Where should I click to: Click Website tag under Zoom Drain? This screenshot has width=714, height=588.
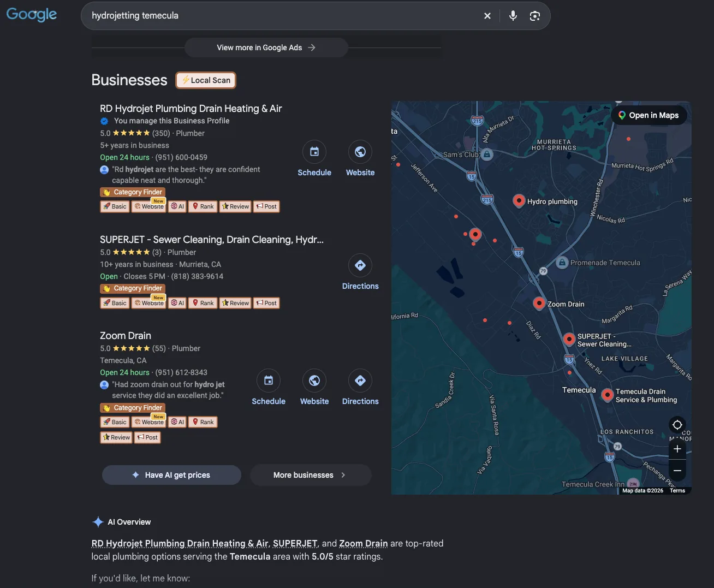149,422
